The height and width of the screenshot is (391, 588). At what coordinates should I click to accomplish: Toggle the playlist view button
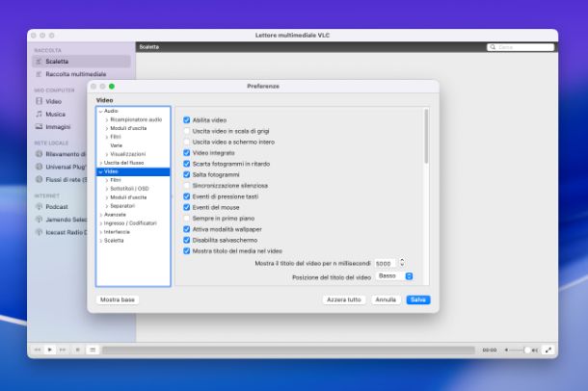pos(93,350)
